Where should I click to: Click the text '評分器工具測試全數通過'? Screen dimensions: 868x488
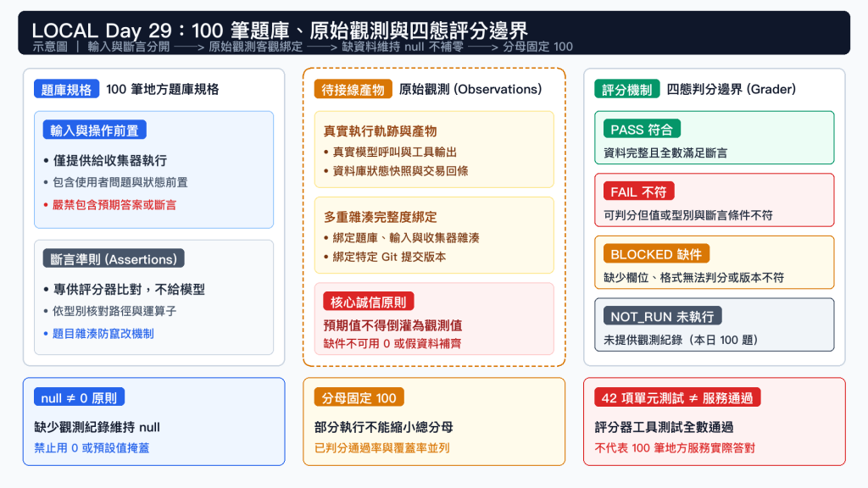pyautogui.click(x=664, y=427)
